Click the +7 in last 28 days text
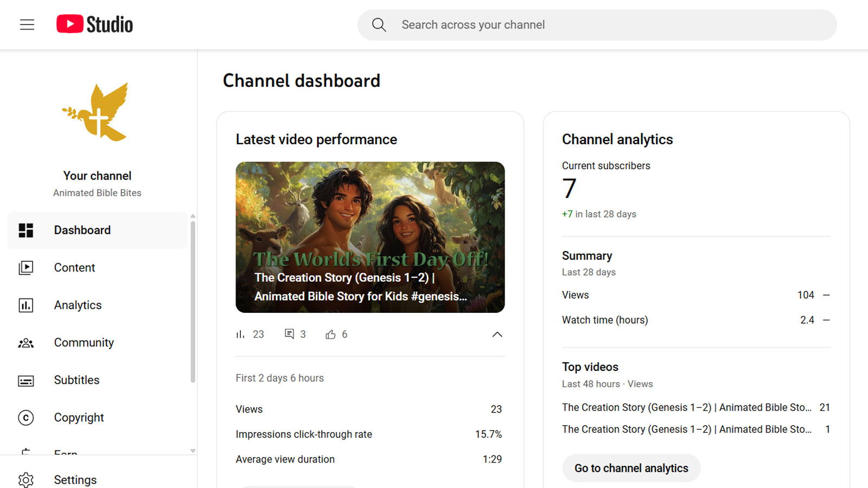The height and width of the screenshot is (488, 868). point(599,214)
